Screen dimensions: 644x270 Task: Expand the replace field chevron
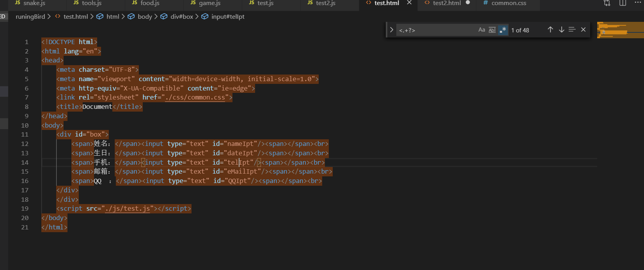tap(391, 30)
